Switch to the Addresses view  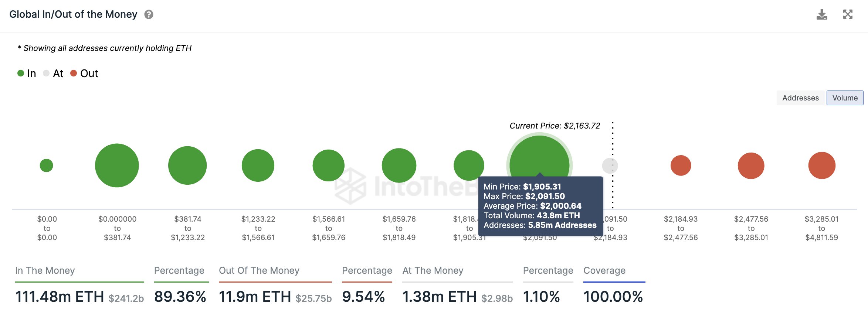pos(800,98)
